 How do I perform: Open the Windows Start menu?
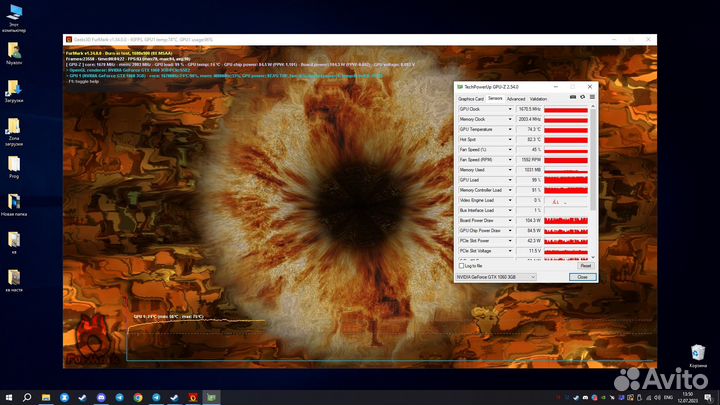tap(9, 397)
